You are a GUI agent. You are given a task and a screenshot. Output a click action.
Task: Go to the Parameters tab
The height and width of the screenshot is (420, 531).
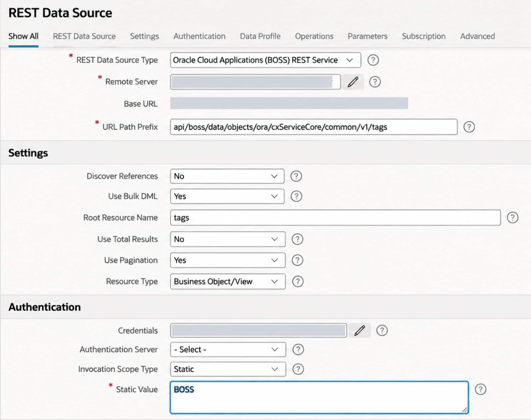pos(368,36)
